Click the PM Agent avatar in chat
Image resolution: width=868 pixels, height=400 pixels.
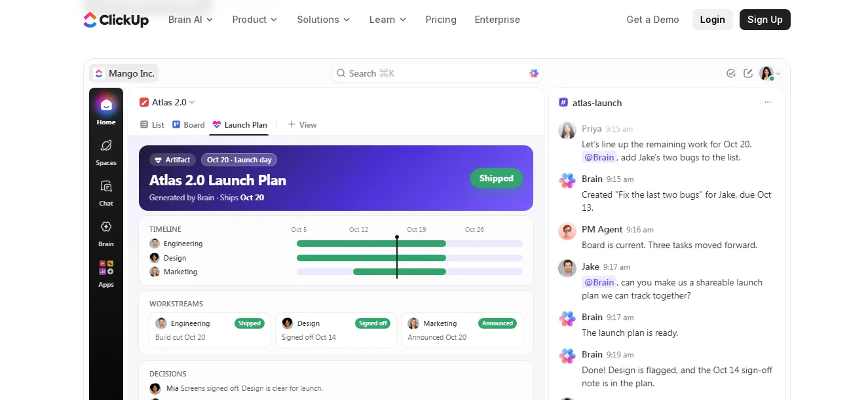click(567, 231)
